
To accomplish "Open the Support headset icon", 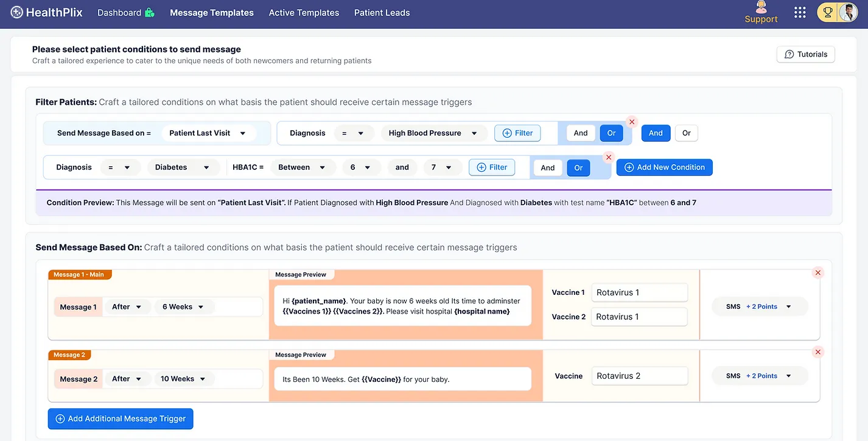I will pyautogui.click(x=761, y=7).
